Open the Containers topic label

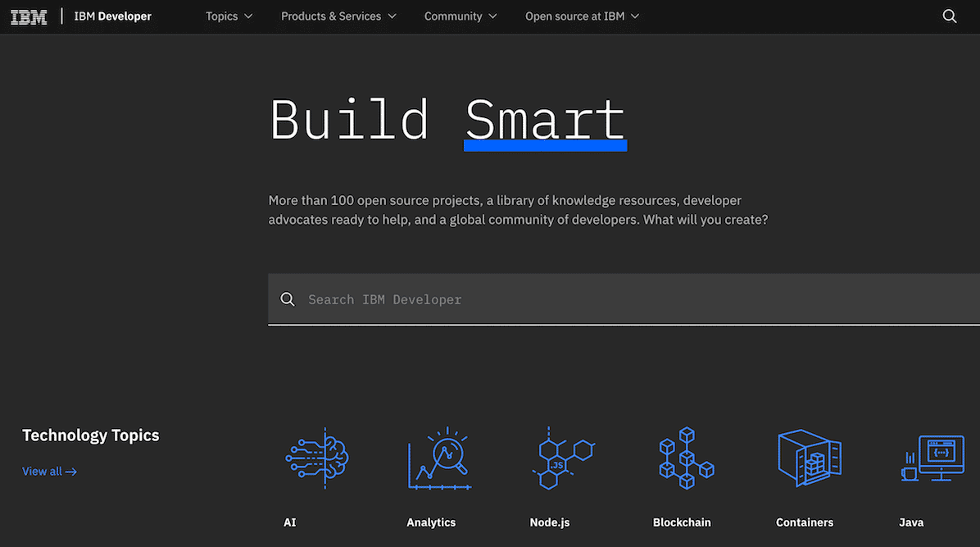tap(805, 522)
